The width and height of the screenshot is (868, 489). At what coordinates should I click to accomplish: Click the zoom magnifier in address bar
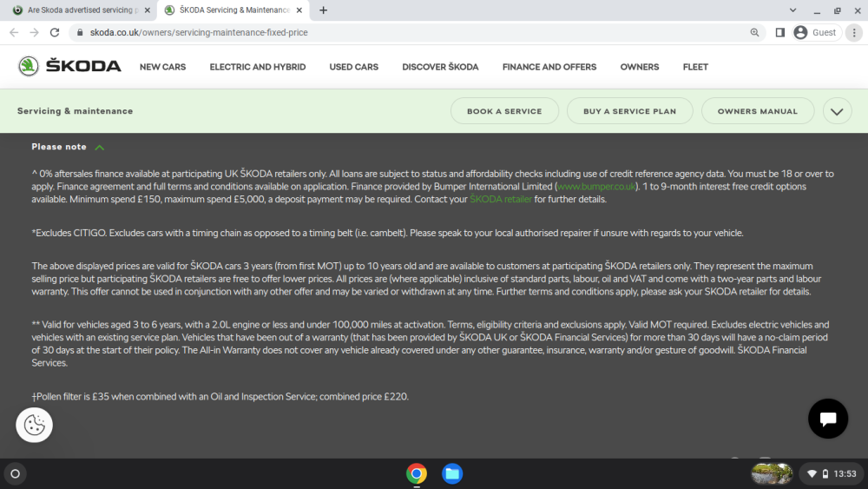tap(754, 33)
